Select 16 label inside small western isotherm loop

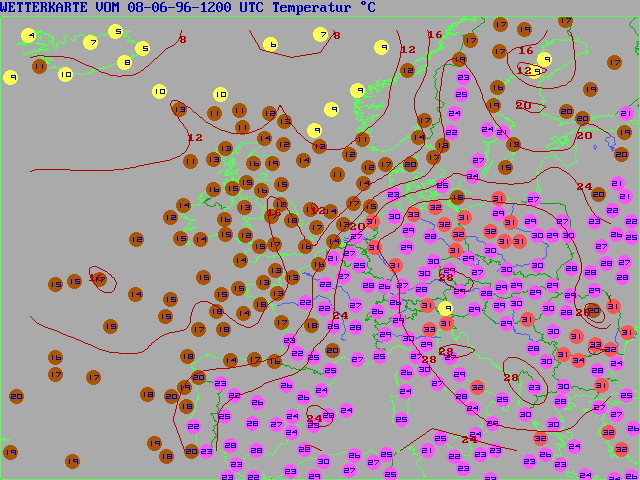click(x=97, y=278)
